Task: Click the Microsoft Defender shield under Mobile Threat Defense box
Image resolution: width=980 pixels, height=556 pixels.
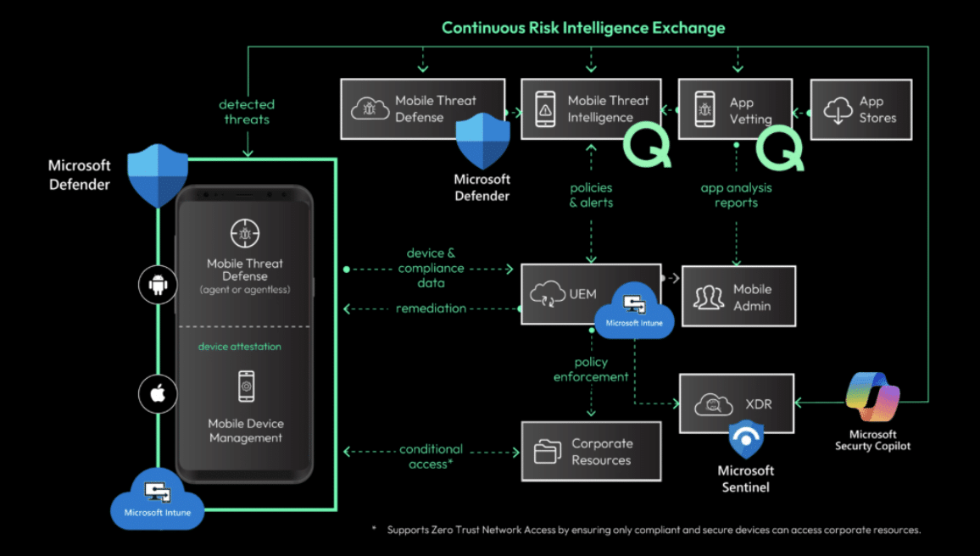Action: [x=482, y=141]
